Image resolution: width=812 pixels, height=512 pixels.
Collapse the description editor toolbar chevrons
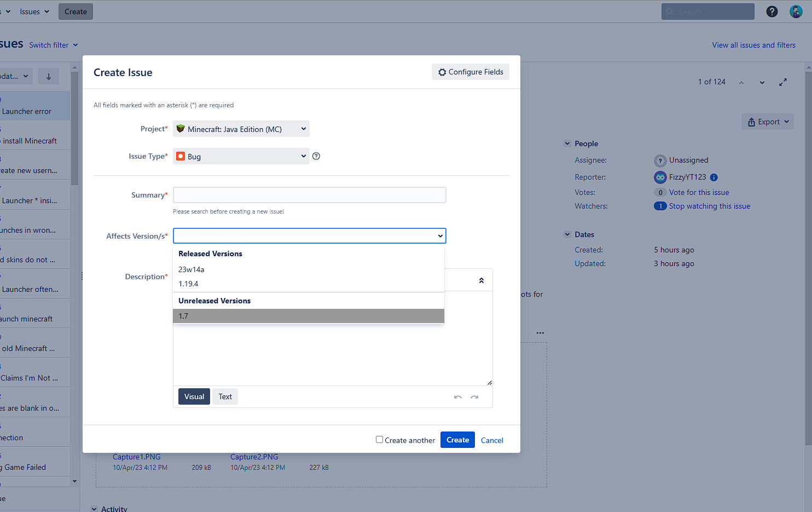click(x=482, y=280)
